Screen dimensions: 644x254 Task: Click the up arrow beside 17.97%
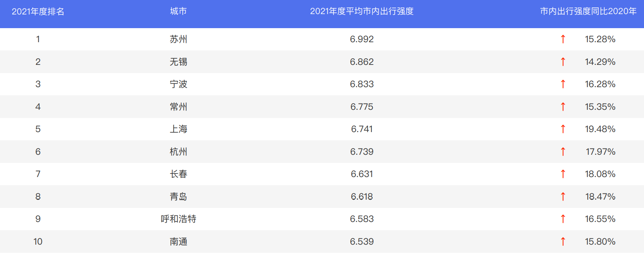tap(563, 152)
